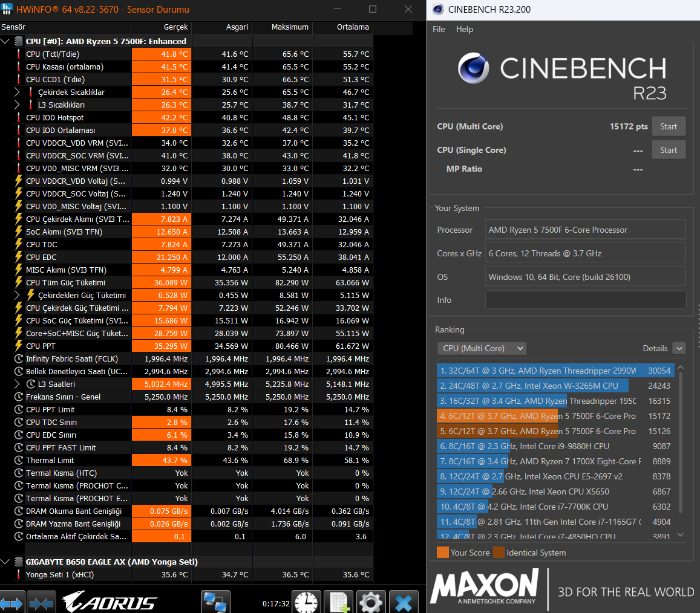Click the HWiNFO blue X close-sensors icon

404,603
